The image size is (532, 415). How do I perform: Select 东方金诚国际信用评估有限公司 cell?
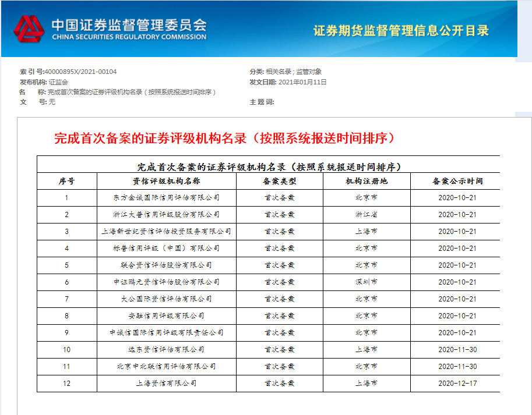[x=167, y=198]
